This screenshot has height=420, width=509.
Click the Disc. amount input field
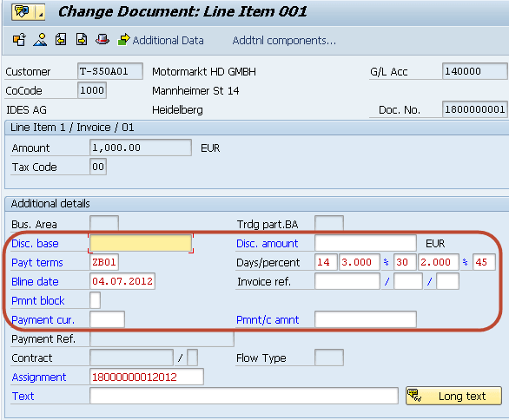pyautogui.click(x=366, y=243)
